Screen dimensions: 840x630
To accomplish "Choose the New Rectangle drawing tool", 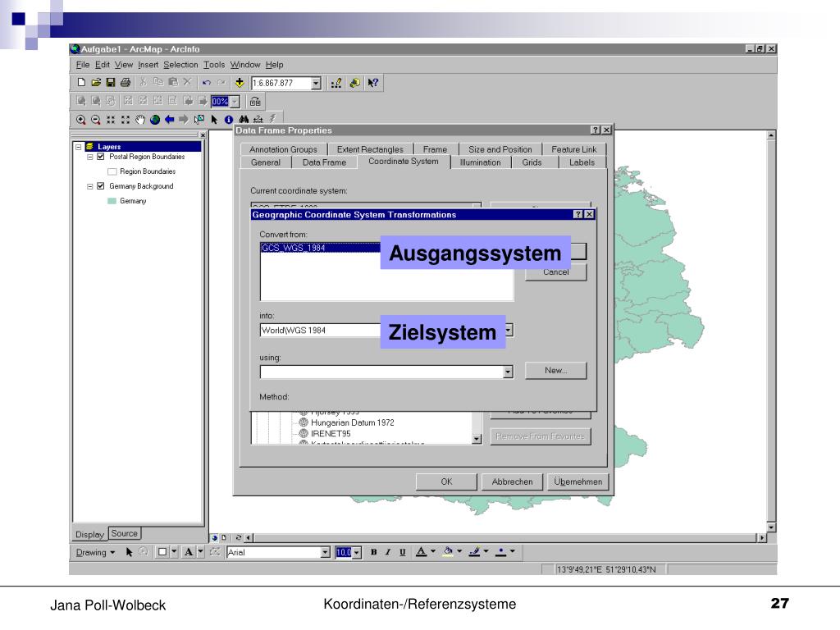I will 162,552.
